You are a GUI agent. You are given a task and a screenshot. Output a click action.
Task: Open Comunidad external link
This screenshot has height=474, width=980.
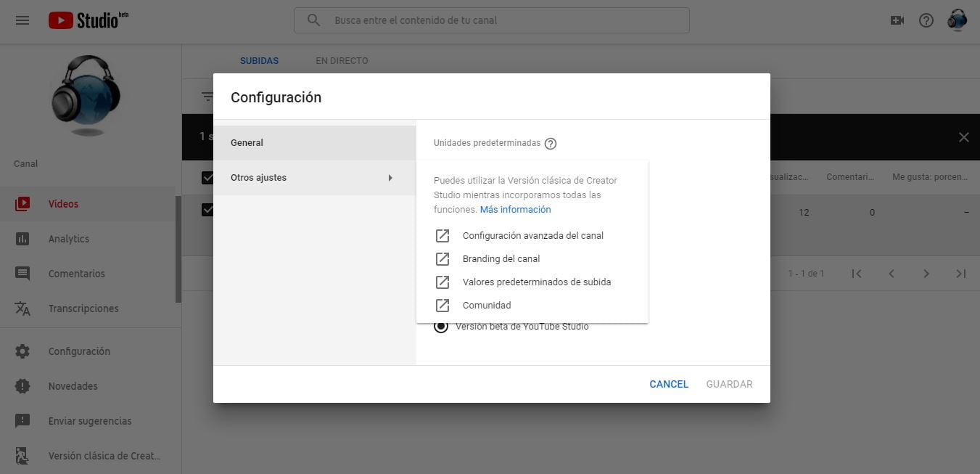(486, 306)
